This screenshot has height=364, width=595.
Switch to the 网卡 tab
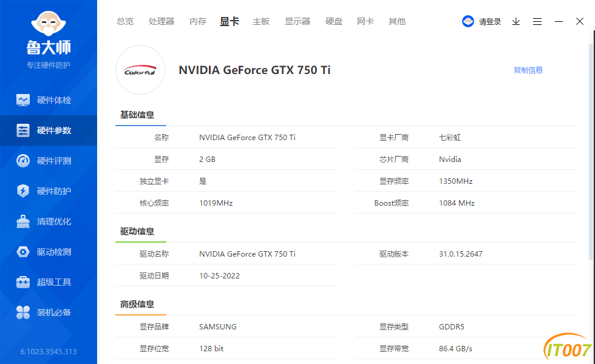pos(365,22)
